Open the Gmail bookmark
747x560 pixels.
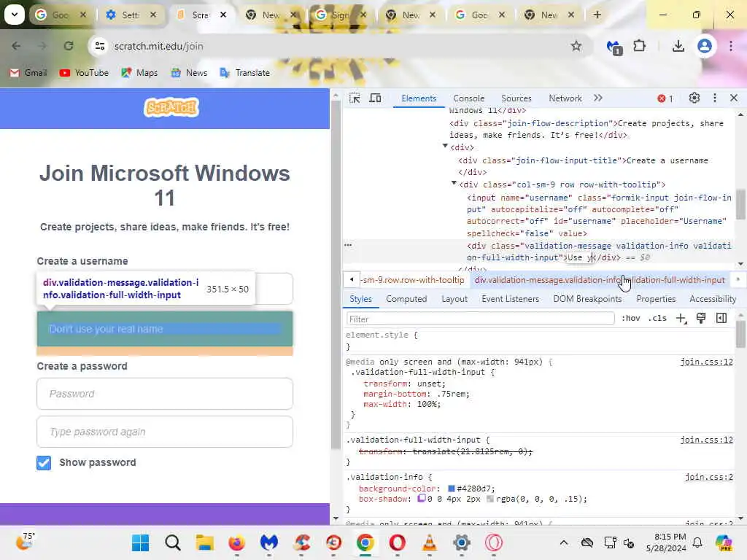click(x=28, y=73)
